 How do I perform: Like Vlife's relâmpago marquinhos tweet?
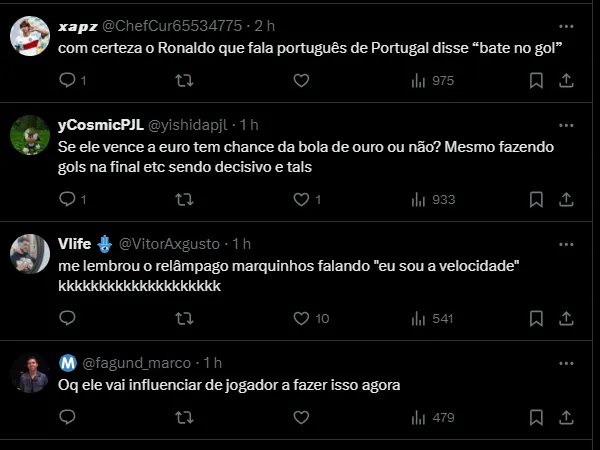point(300,318)
